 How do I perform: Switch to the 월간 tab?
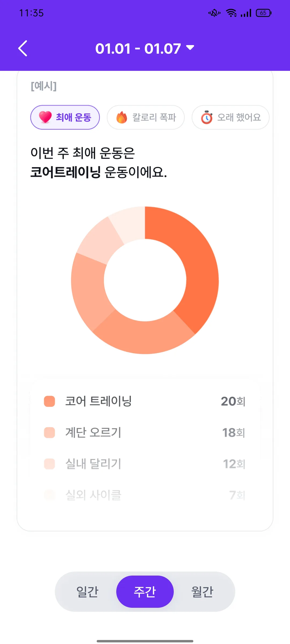click(x=202, y=592)
